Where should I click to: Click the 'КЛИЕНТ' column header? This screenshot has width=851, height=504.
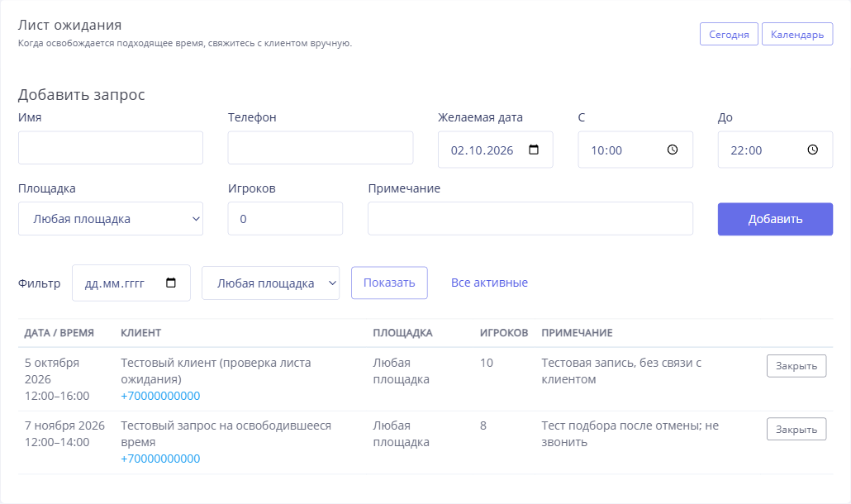141,333
